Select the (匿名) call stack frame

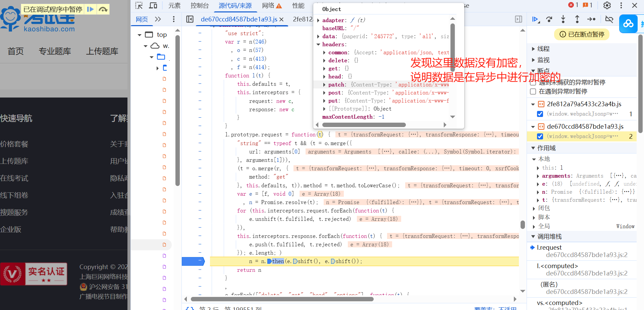(x=582, y=288)
